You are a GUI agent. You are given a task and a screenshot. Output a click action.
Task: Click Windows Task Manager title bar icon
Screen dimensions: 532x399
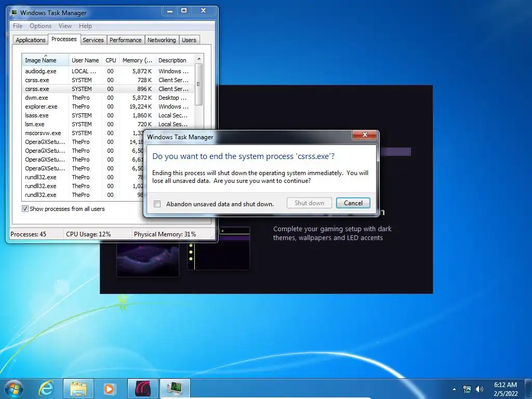[14, 12]
